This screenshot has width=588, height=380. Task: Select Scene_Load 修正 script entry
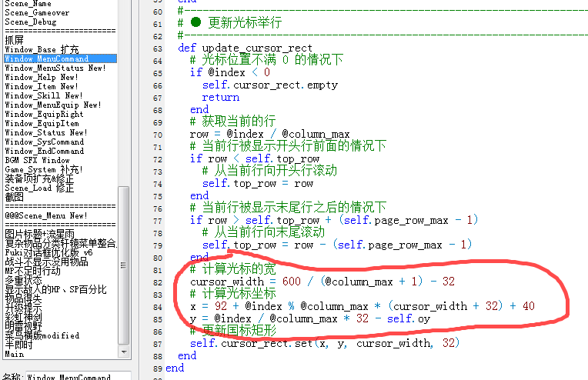click(x=39, y=188)
